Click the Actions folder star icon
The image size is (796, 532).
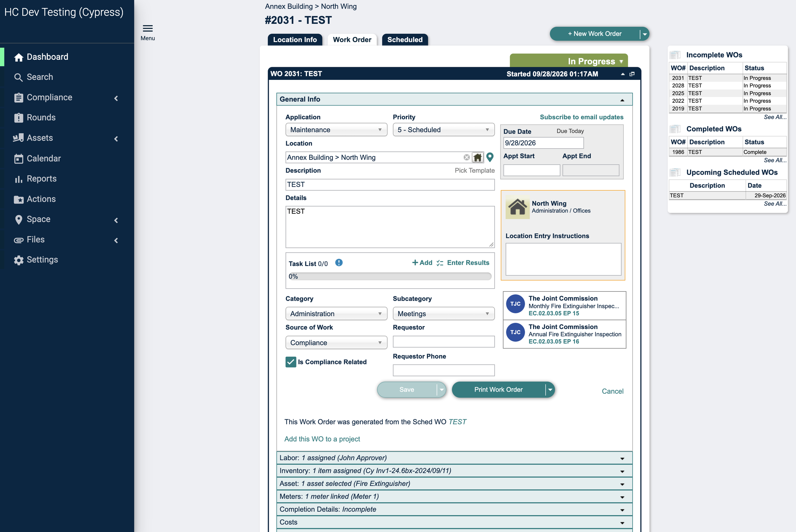pyautogui.click(x=19, y=199)
